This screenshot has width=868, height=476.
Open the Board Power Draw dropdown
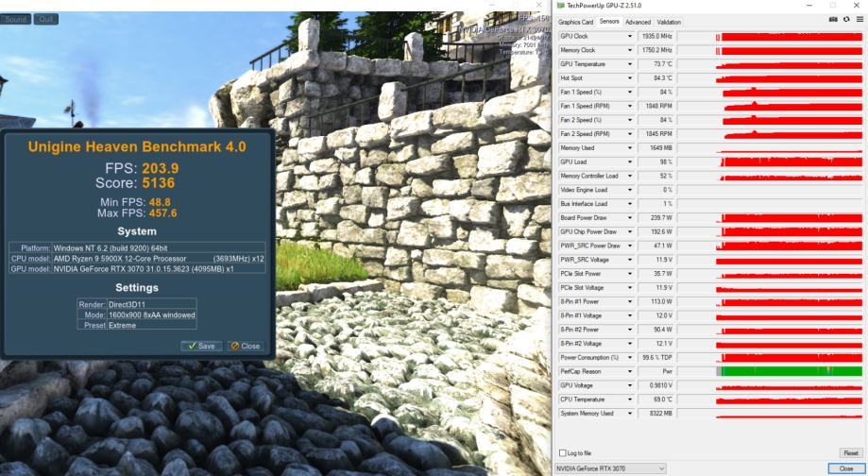(629, 217)
